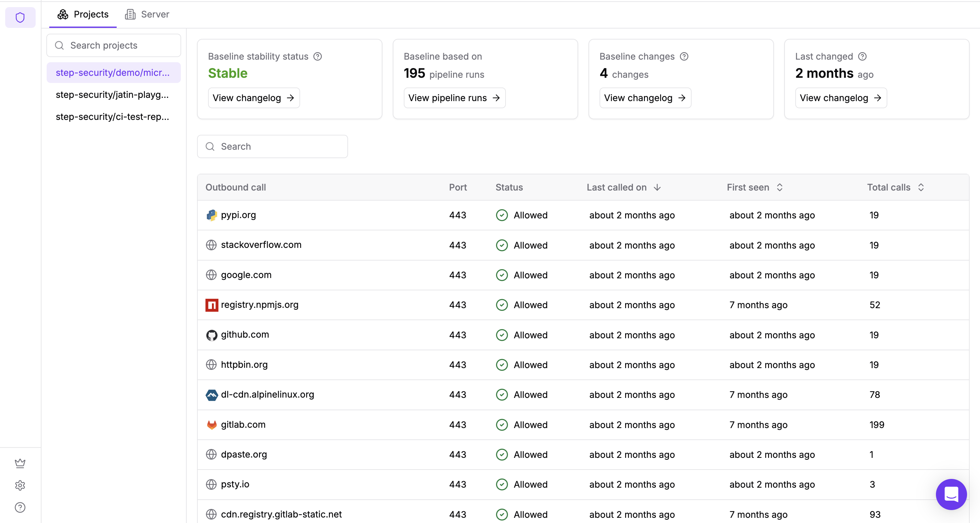980x523 pixels.
Task: Click the gitlab.com fox icon
Action: pos(212,425)
